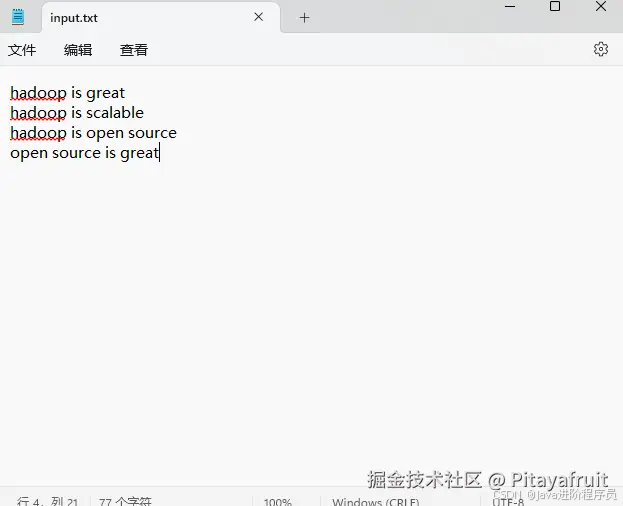Close the input.txt tab
623x506 pixels.
pyautogui.click(x=259, y=17)
